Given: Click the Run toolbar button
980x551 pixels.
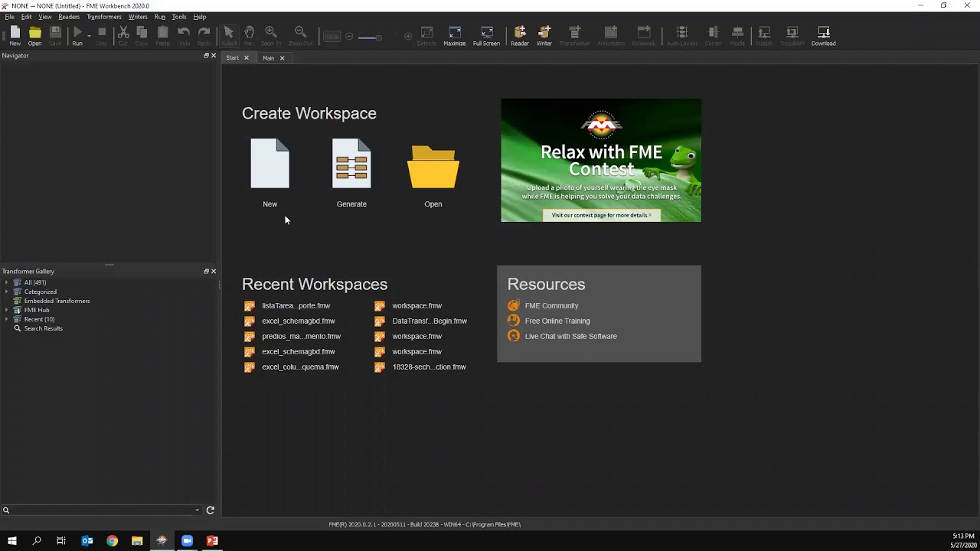Looking at the screenshot, I should click(77, 35).
